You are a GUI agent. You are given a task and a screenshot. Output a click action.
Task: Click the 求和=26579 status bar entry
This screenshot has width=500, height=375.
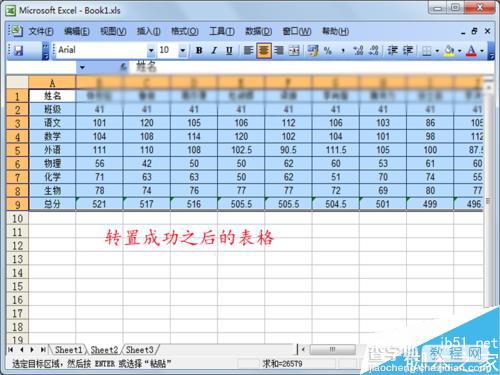(282, 364)
